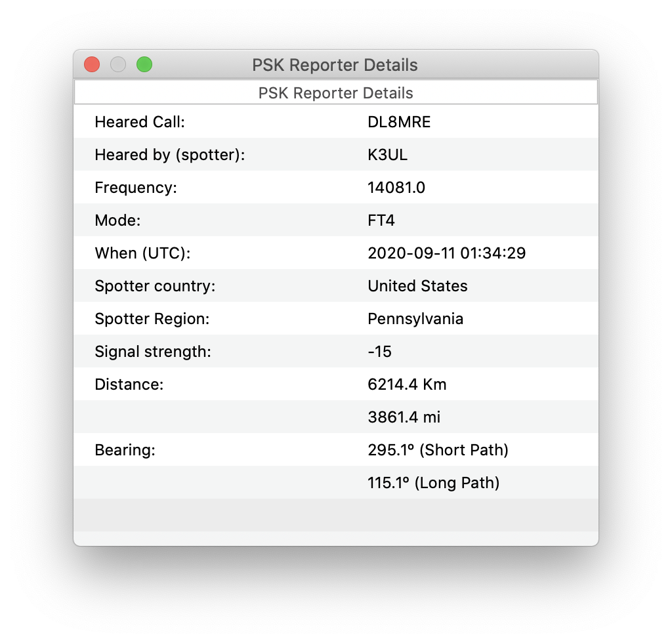Viewport: 672px width, 643px height.
Task: Select the When (UTC): label
Action: coord(142,253)
